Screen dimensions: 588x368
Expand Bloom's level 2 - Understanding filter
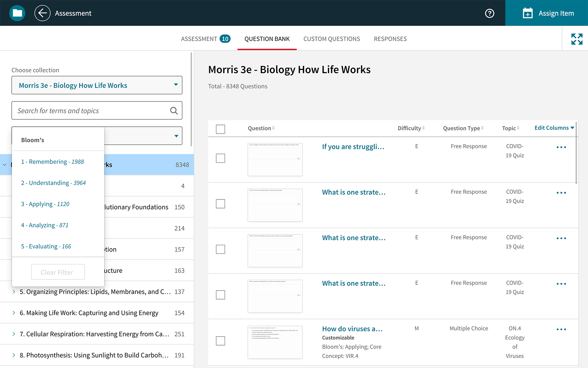coord(54,182)
